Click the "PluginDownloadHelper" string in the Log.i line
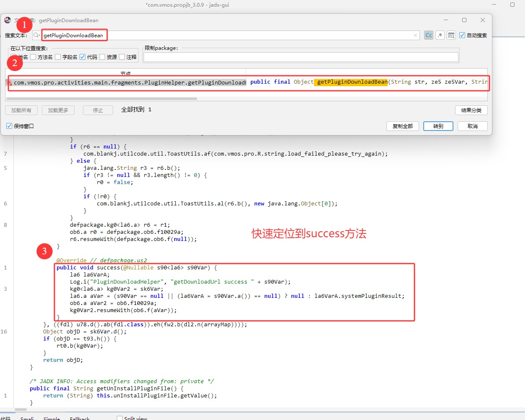The height and width of the screenshot is (420, 525). click(127, 282)
